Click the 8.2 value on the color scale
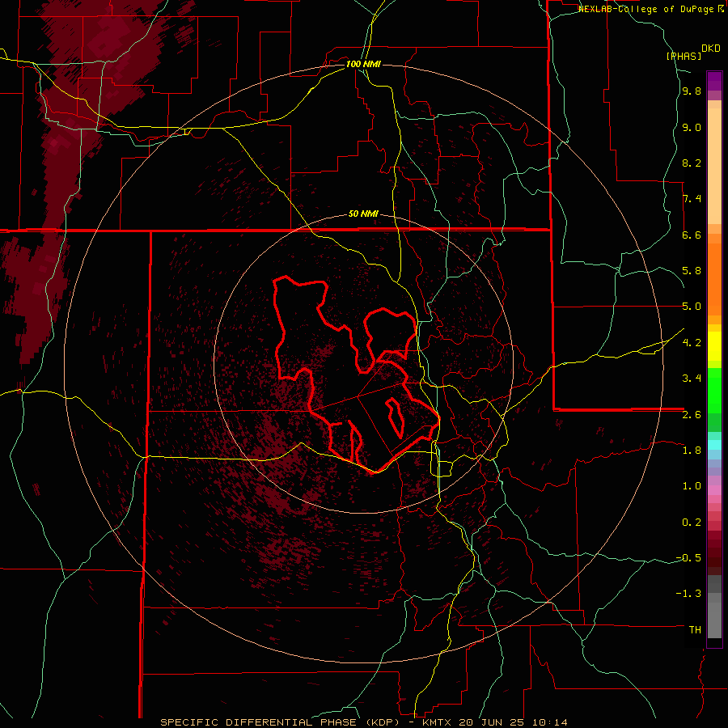Image resolution: width=728 pixels, height=728 pixels. coord(692,163)
